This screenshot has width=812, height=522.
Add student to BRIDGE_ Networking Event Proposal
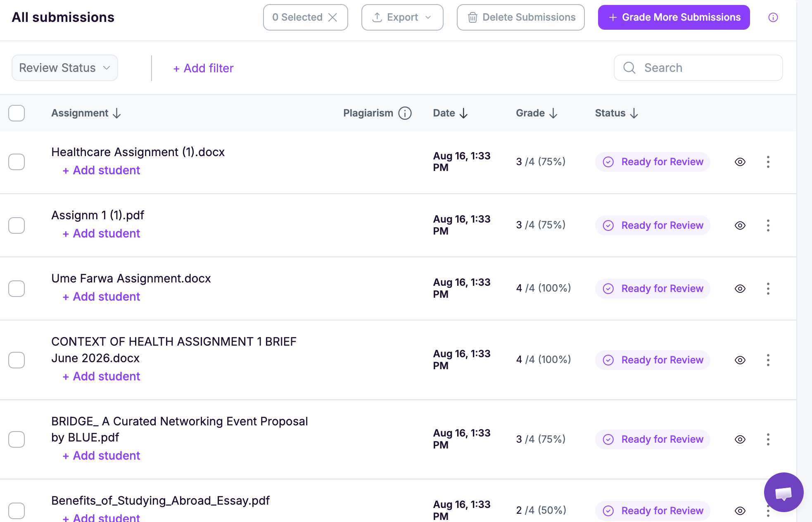101,456
